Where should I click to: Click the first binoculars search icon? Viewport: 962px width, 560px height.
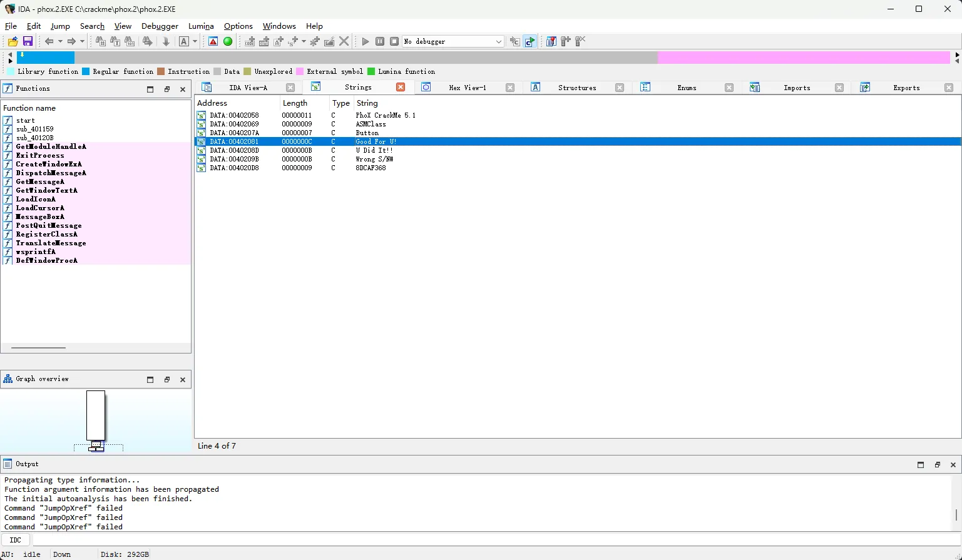pos(101,41)
